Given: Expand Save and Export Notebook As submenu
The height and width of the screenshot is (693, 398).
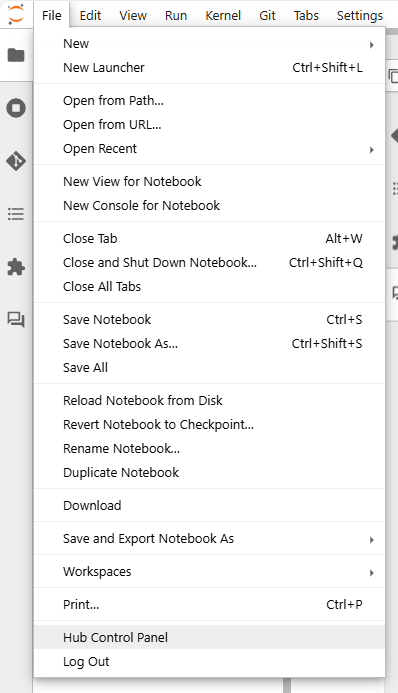Looking at the screenshot, I should 209,539.
